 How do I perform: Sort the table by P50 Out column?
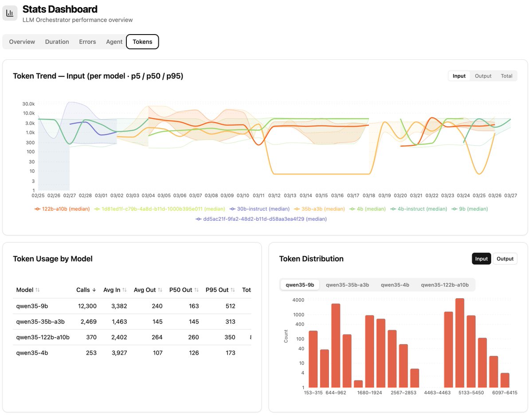click(184, 290)
